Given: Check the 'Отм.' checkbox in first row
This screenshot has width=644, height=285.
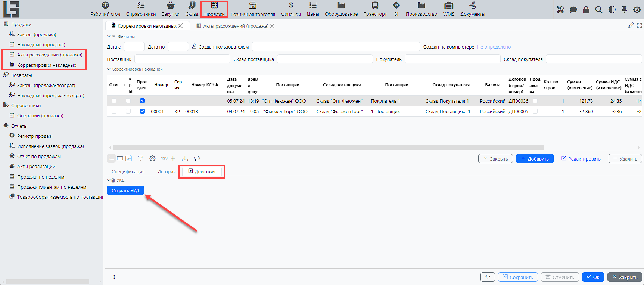Looking at the screenshot, I should tap(114, 101).
